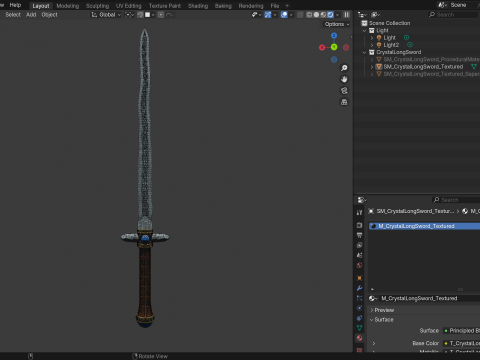Open the Modifiers wrench tab icon
The height and width of the screenshot is (360, 480).
coord(359,288)
